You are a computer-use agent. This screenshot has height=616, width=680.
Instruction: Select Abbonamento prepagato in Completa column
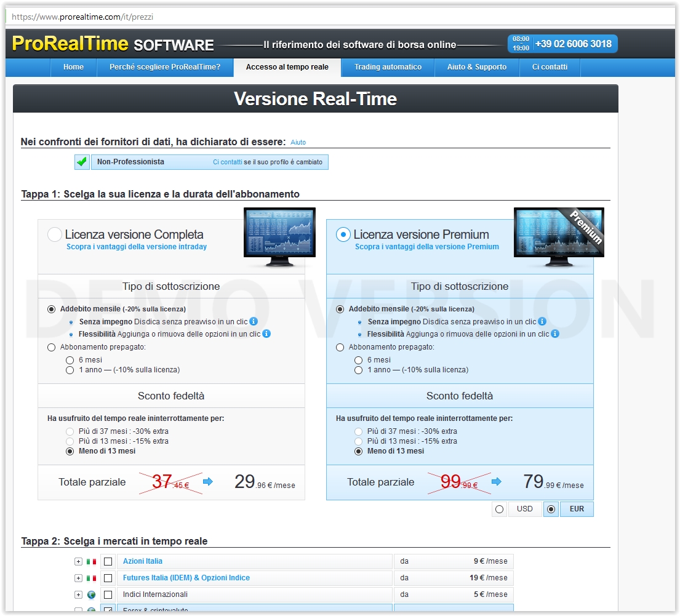point(52,348)
